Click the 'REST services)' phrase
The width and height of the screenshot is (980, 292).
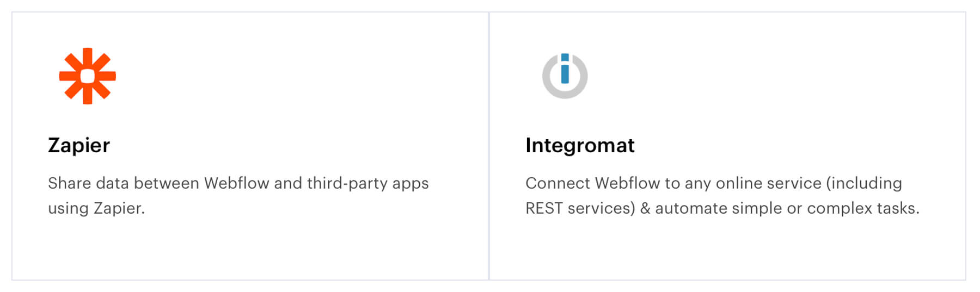coord(580,208)
